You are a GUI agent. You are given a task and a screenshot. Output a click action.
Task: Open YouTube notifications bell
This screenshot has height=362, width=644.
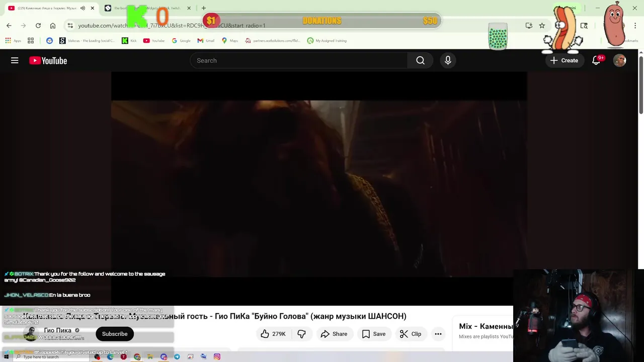pyautogui.click(x=596, y=60)
